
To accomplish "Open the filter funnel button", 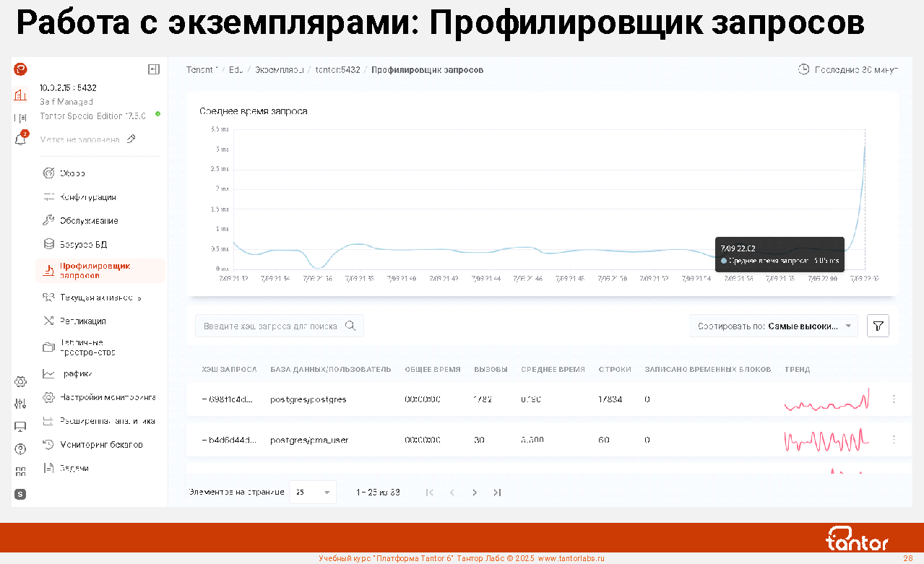I will click(x=878, y=326).
